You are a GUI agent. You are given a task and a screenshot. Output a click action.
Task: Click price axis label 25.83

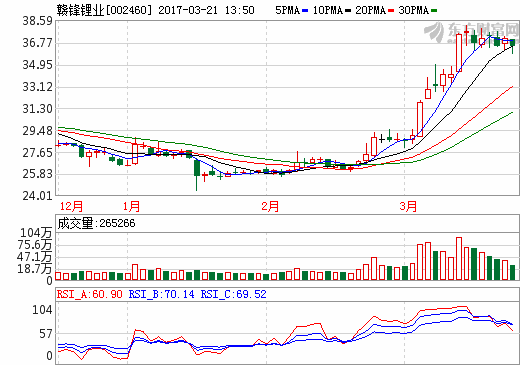(x=37, y=174)
